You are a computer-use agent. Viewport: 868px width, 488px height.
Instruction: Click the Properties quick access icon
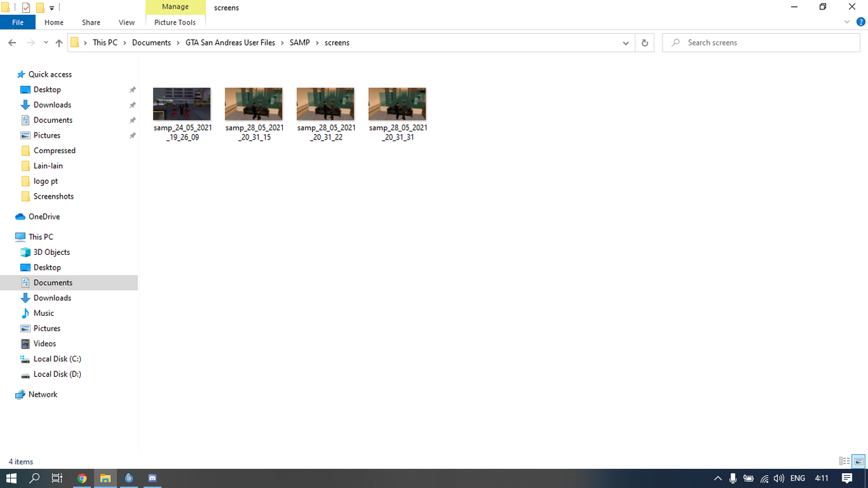(x=26, y=8)
